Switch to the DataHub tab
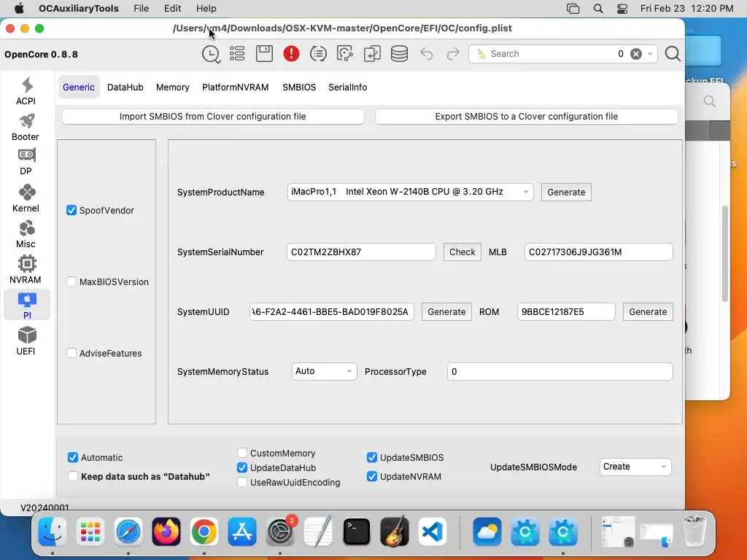The image size is (747, 560). coord(125,87)
